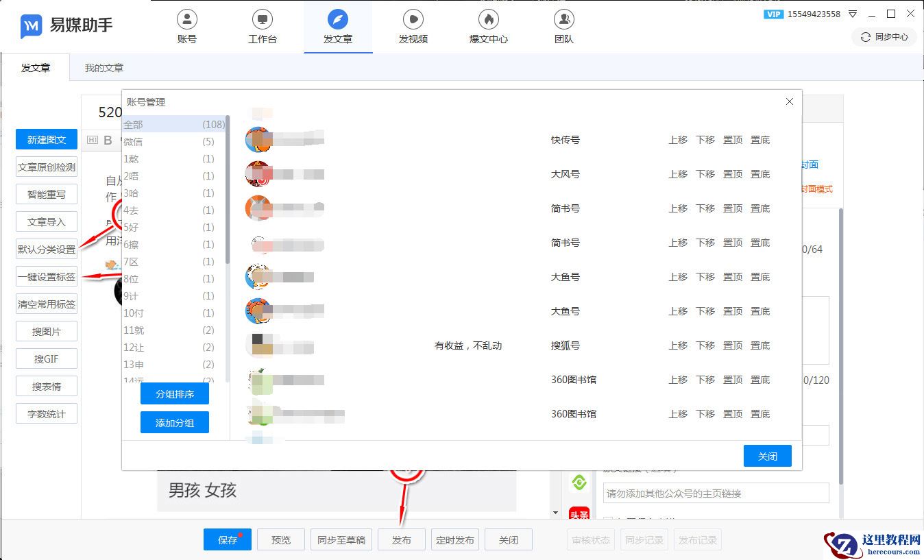The image size is (924, 560).
Task: Expand the small arrow below the platform list
Action: (555, 513)
